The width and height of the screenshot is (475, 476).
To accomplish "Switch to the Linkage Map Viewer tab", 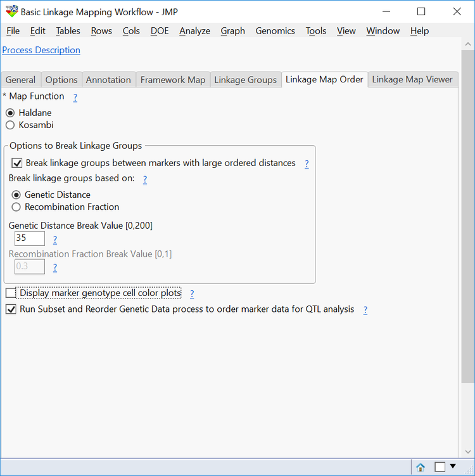I will tap(412, 79).
